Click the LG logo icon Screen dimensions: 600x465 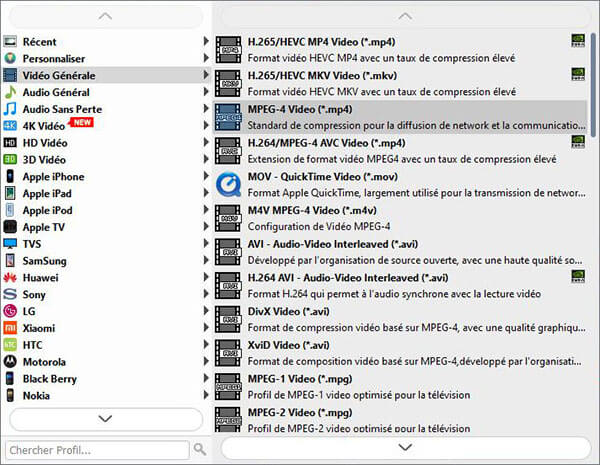click(10, 311)
